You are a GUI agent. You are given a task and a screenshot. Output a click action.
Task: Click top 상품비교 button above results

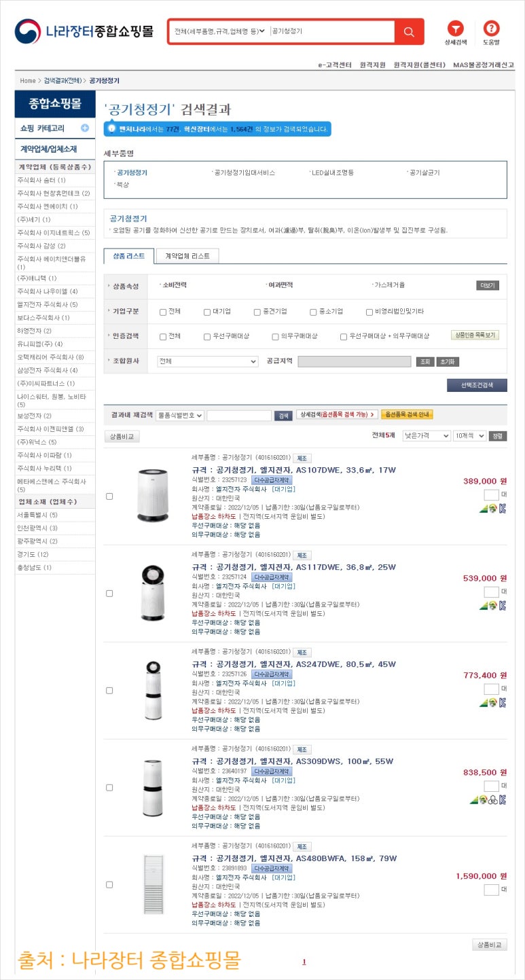tap(122, 437)
